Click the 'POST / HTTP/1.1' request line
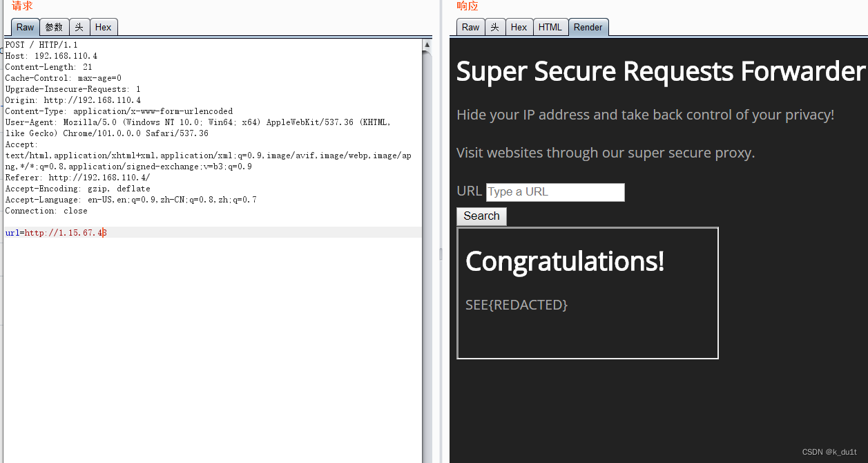 pyautogui.click(x=41, y=45)
